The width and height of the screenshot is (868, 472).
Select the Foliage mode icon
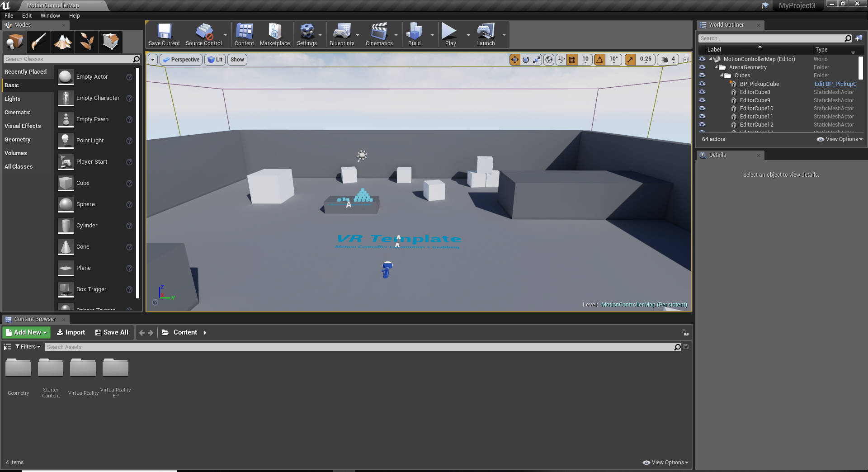[86, 42]
